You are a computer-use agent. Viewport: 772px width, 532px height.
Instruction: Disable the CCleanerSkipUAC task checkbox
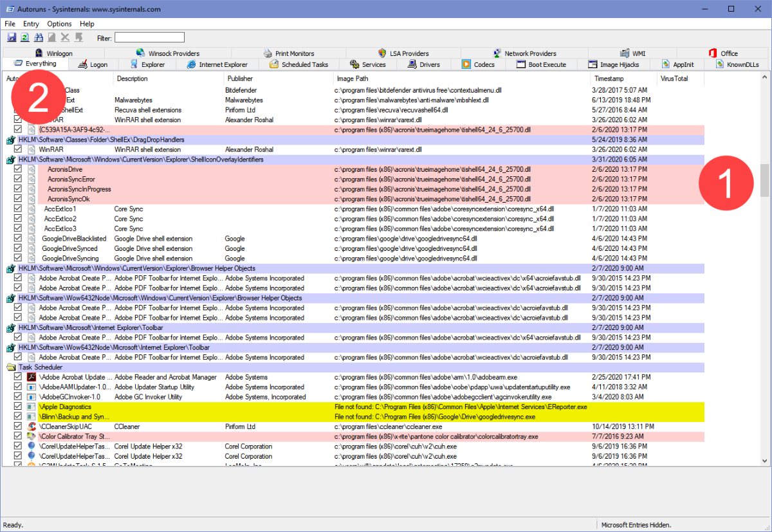coord(18,427)
